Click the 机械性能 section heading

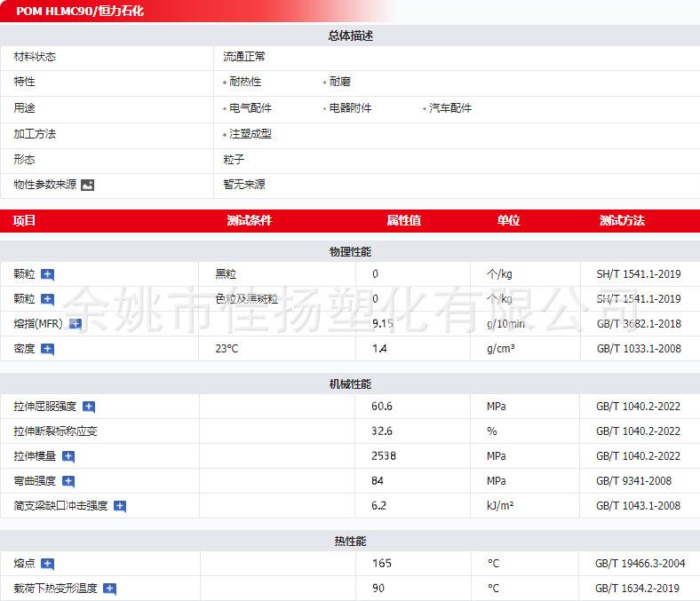[351, 384]
